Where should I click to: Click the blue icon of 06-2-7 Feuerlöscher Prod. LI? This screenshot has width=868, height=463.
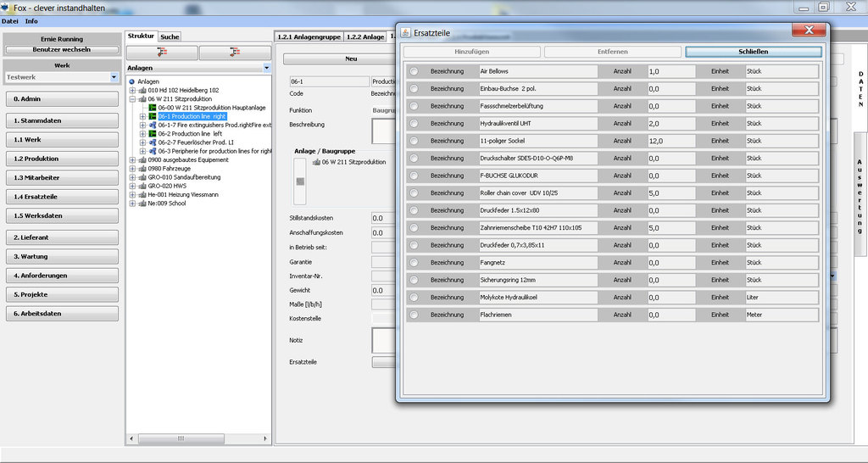[153, 142]
